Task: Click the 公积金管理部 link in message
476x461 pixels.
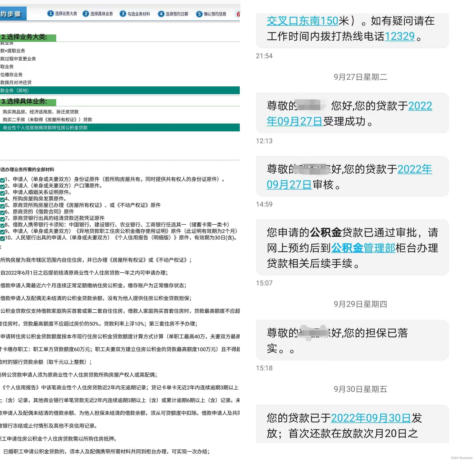Action: click(x=363, y=248)
